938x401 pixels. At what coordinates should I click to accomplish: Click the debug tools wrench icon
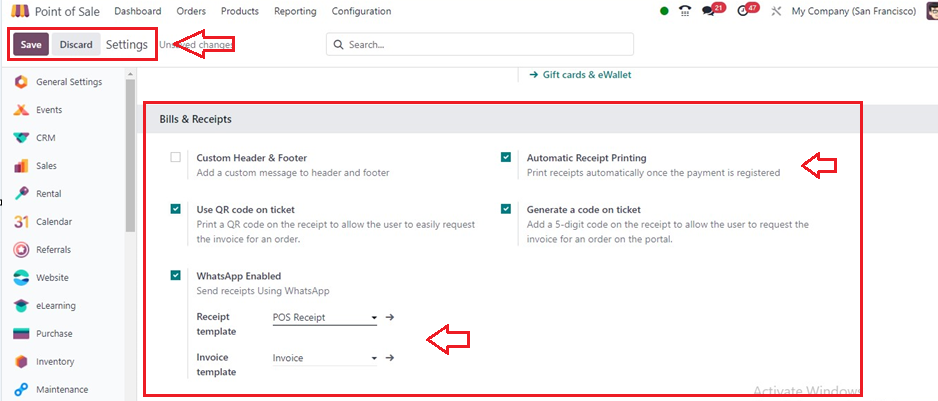[776, 11]
